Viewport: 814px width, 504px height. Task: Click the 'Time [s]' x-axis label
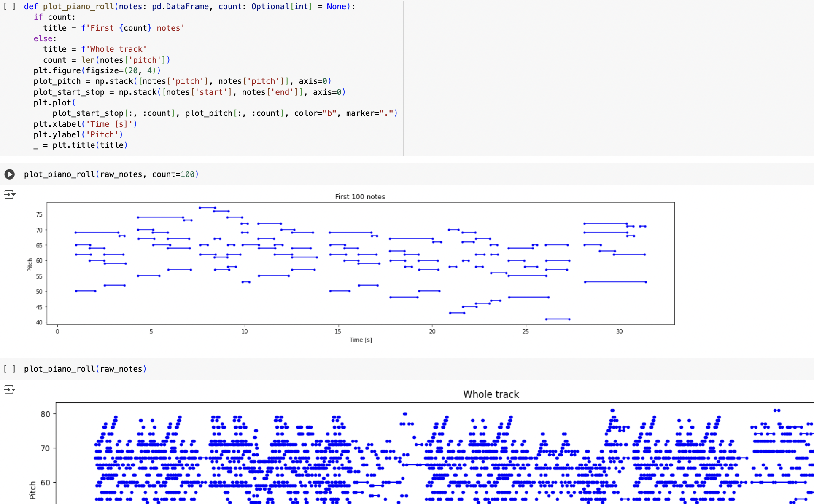pos(361,340)
